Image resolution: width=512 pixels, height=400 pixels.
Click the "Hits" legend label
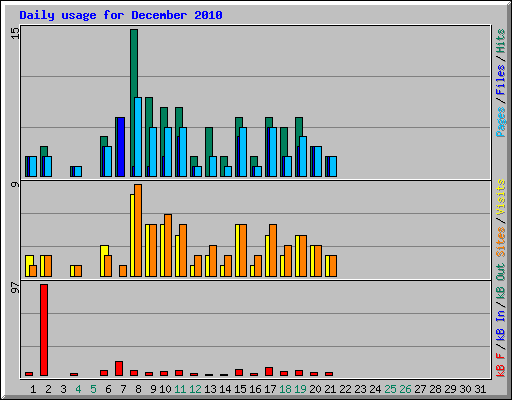pyautogui.click(x=500, y=41)
